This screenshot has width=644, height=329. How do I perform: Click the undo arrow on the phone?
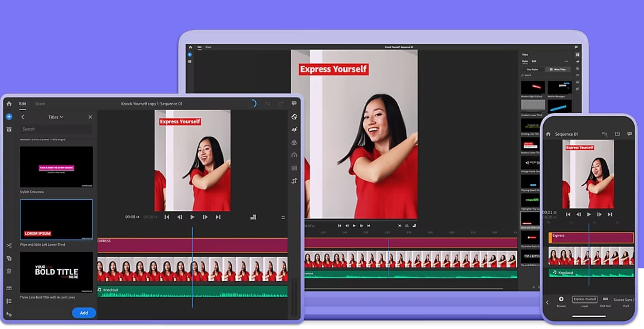click(x=605, y=134)
